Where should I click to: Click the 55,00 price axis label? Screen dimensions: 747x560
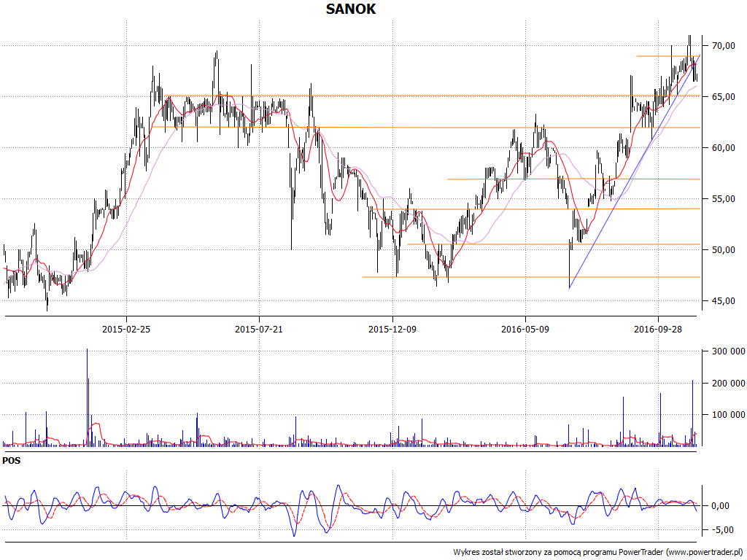click(x=723, y=198)
